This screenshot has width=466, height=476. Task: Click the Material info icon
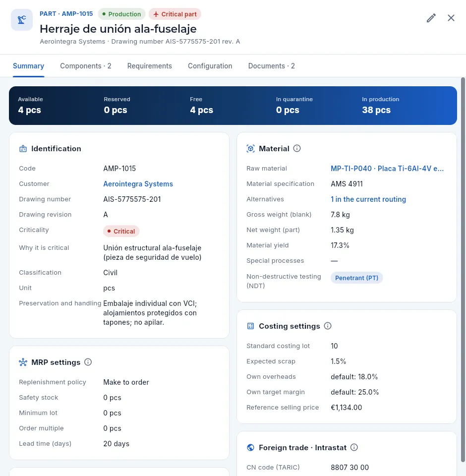pos(297,148)
